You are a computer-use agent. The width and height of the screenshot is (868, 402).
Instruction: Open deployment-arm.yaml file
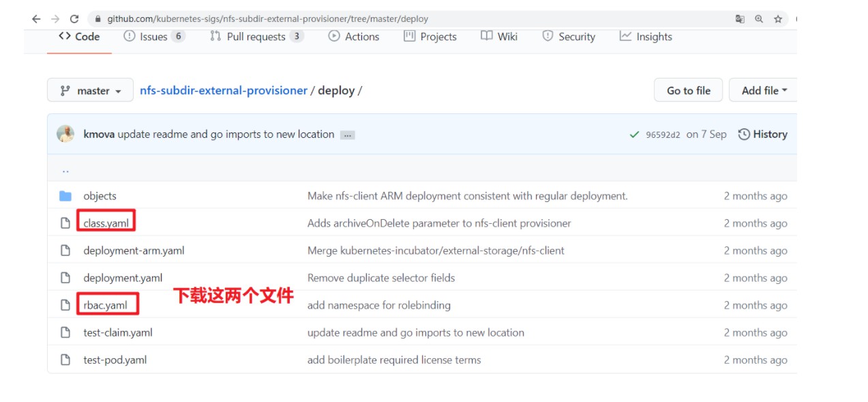tap(134, 250)
